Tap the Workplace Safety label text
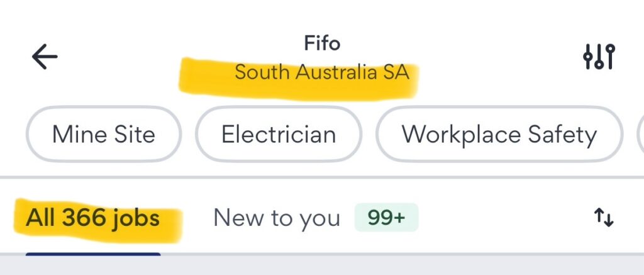Viewport: 644px width, 275px height. pyautogui.click(x=499, y=135)
